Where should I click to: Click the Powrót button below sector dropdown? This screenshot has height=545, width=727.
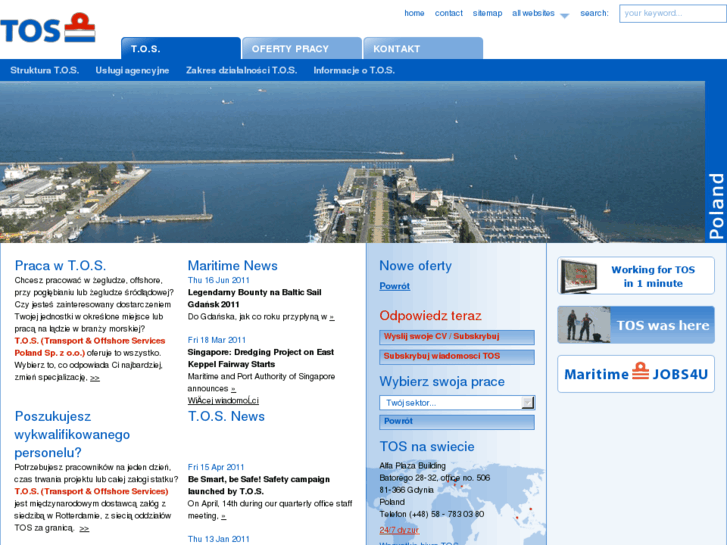coord(457,422)
